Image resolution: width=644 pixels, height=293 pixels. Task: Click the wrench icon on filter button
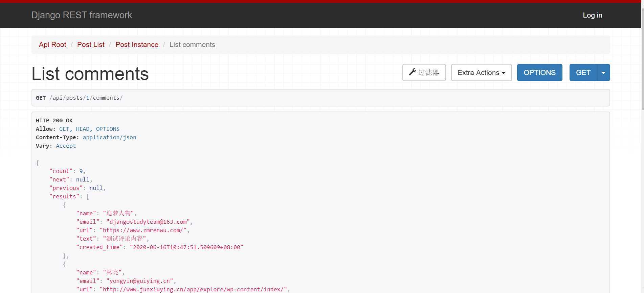412,72
